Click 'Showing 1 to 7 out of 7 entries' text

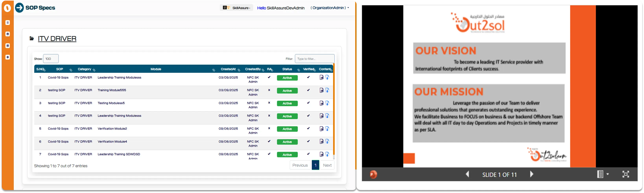61,166
